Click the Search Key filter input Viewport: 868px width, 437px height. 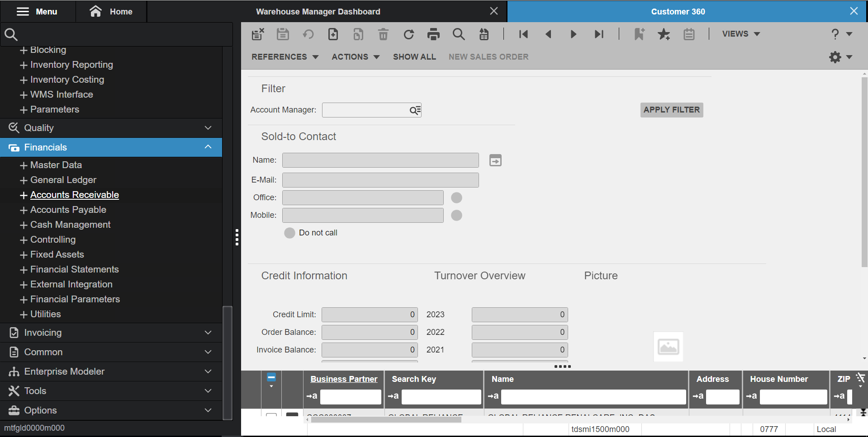pos(441,397)
